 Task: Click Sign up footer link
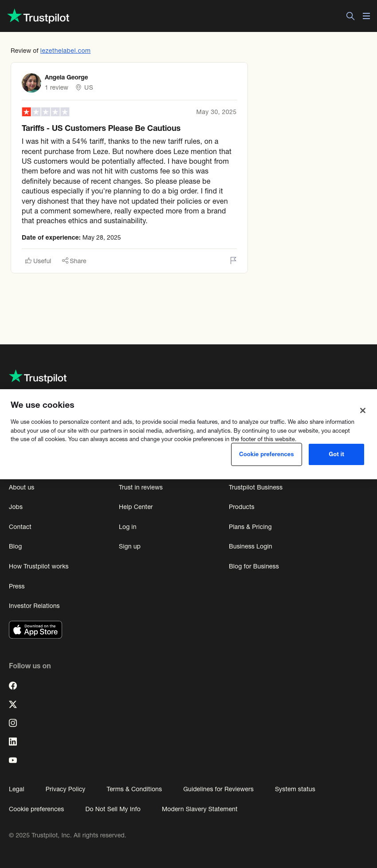(130, 546)
